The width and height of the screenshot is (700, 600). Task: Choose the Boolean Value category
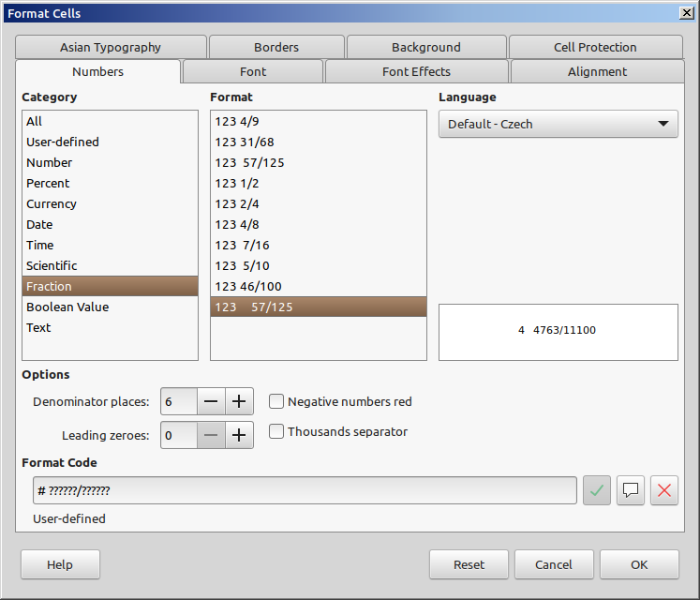click(110, 307)
